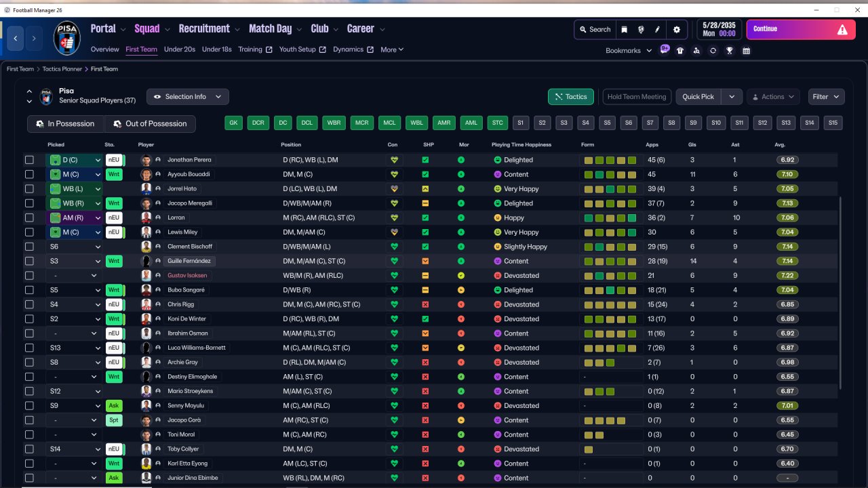Screen dimensions: 868x488
Task: Switch to the Under 20s tab
Action: pos(180,49)
